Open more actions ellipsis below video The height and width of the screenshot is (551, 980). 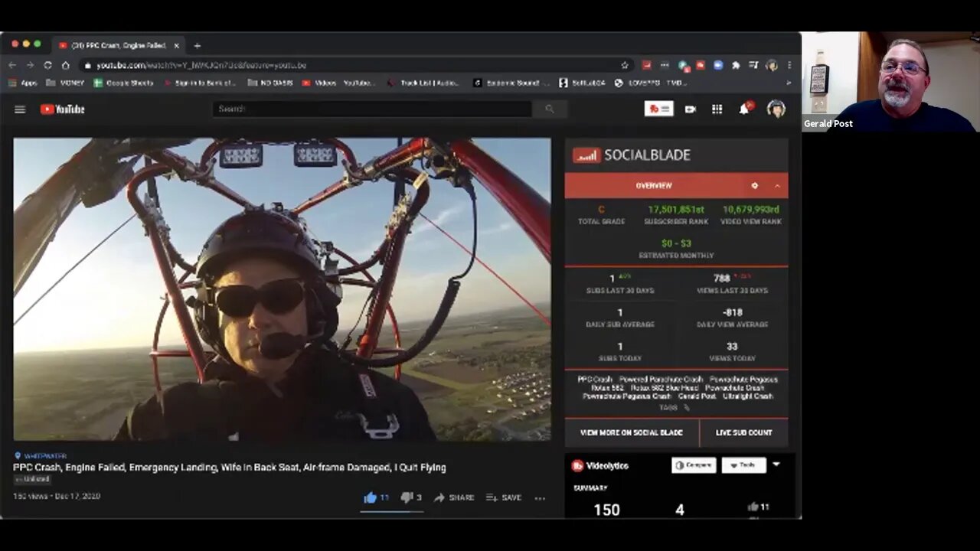coord(540,498)
